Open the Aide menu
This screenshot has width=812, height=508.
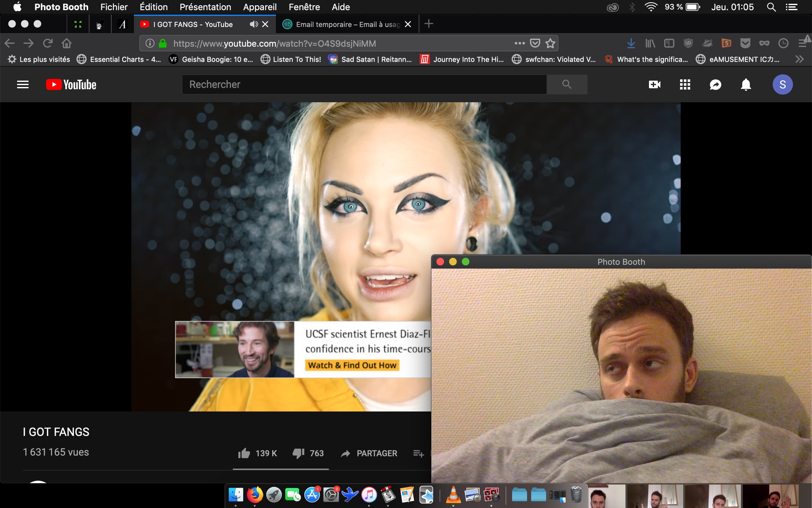click(x=341, y=7)
